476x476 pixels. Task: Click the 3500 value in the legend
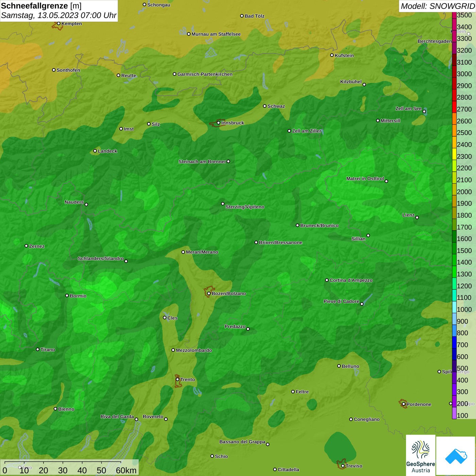[x=464, y=15]
